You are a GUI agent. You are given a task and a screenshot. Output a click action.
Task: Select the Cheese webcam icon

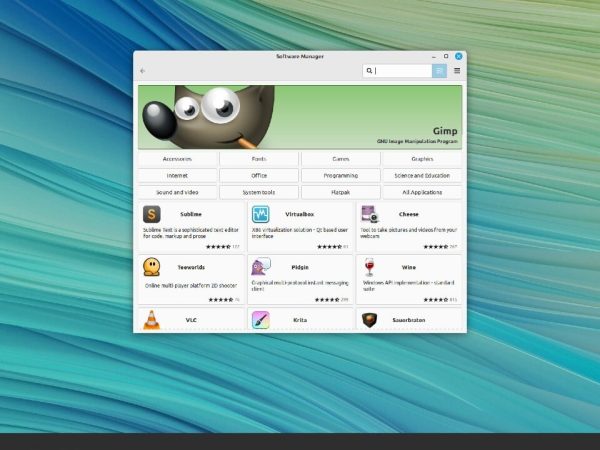(x=370, y=214)
